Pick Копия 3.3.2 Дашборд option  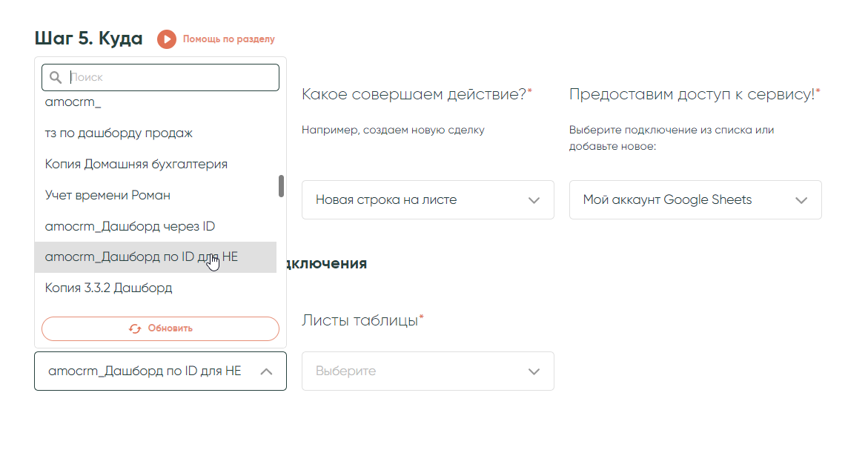point(108,288)
